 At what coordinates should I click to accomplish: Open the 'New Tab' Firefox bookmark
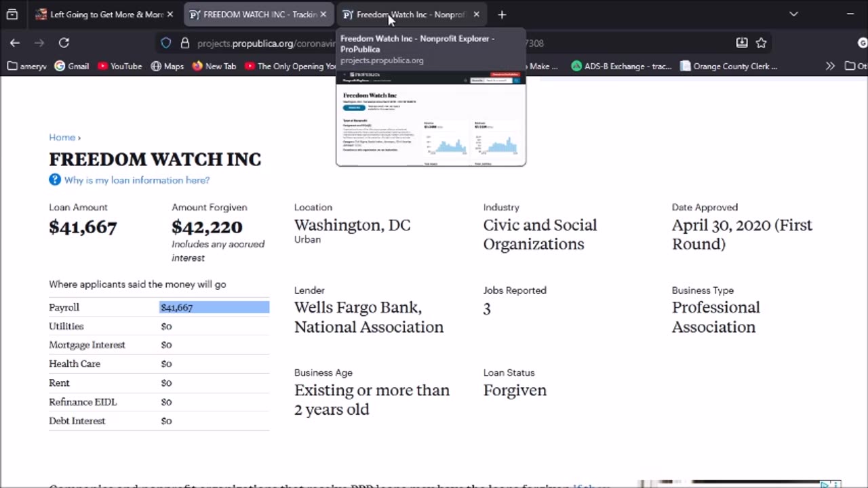click(x=214, y=66)
